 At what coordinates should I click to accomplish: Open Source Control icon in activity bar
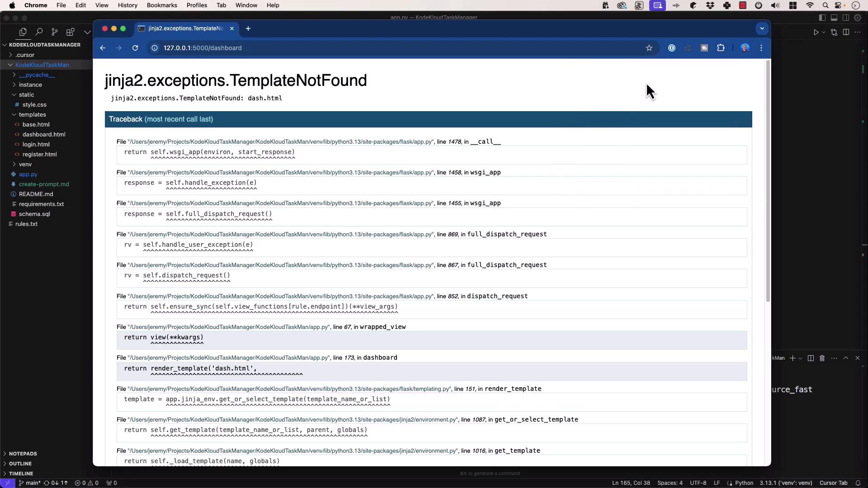click(x=55, y=32)
